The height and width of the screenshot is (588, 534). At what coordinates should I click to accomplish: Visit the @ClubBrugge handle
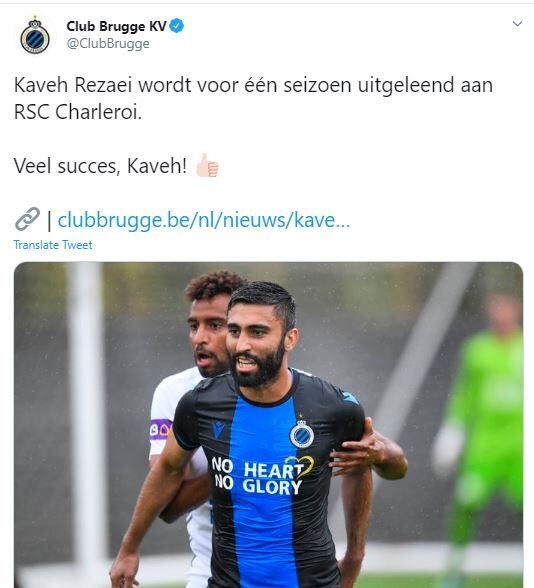pos(108,44)
